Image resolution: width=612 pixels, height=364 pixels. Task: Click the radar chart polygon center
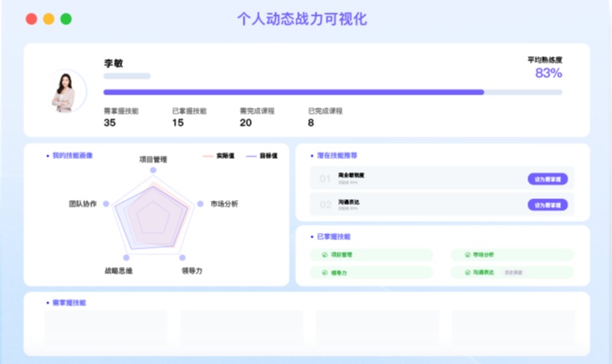click(153, 218)
